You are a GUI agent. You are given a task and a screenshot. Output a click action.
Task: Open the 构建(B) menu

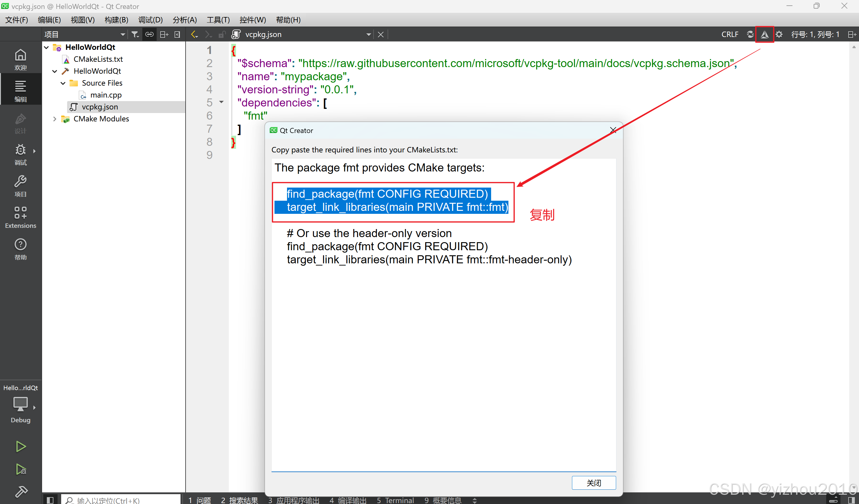click(116, 20)
